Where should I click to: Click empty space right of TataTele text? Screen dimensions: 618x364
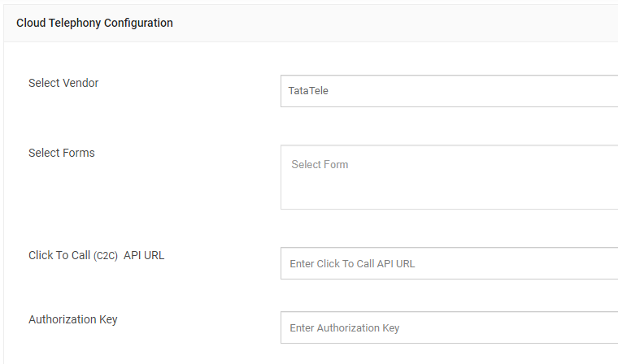tap(488, 91)
